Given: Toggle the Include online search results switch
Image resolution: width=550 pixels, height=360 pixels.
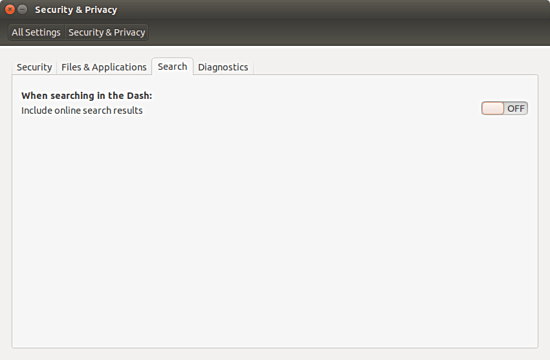Looking at the screenshot, I should (504, 108).
